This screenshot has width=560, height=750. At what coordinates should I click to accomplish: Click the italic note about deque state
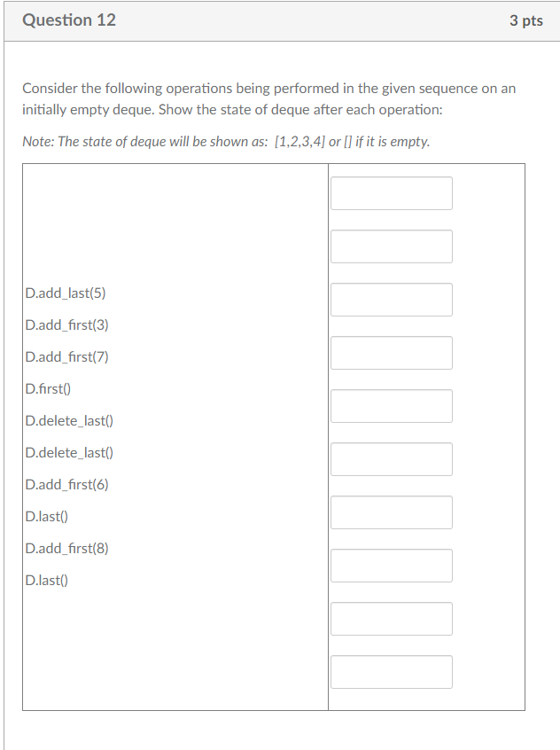(x=226, y=141)
